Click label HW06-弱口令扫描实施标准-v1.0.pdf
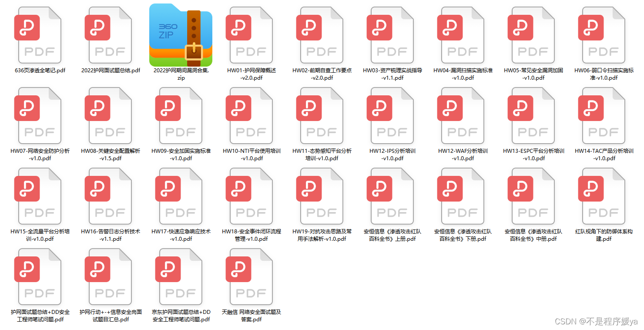The image size is (644, 330). [604, 74]
